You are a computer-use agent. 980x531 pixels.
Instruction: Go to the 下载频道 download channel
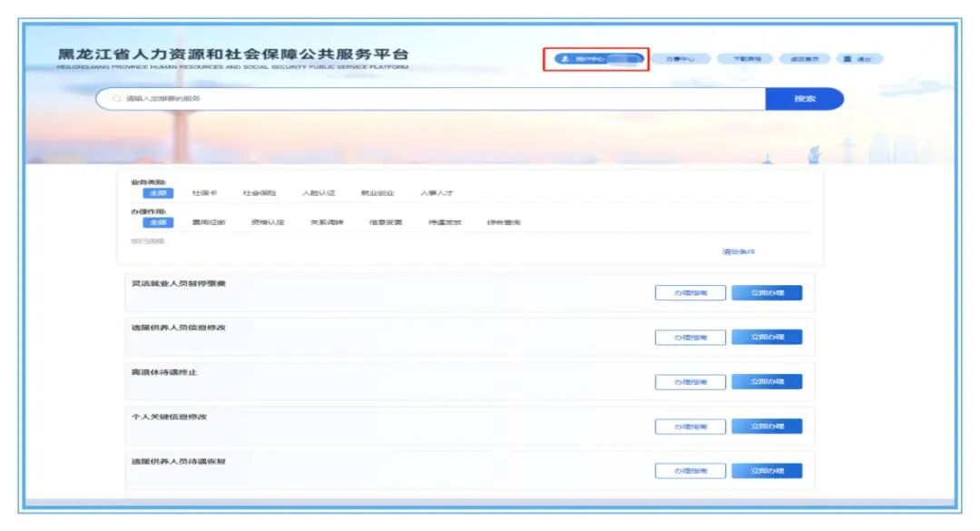(x=746, y=59)
